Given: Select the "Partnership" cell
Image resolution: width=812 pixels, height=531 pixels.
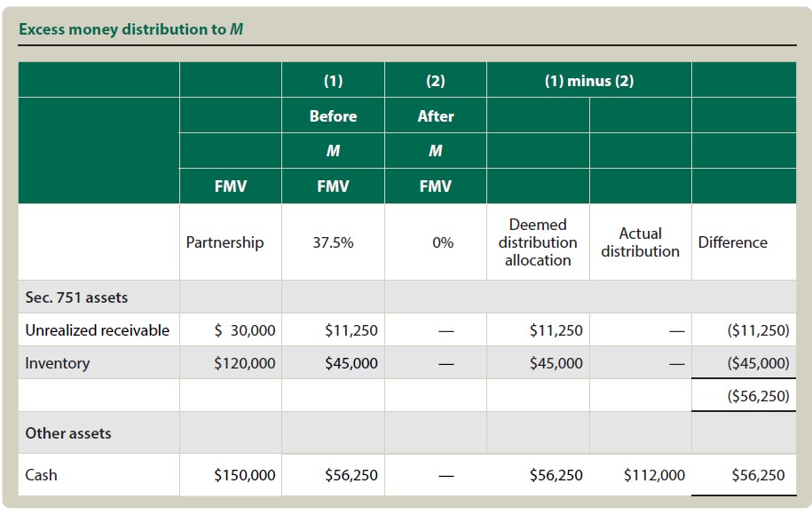Looking at the screenshot, I should tap(225, 242).
